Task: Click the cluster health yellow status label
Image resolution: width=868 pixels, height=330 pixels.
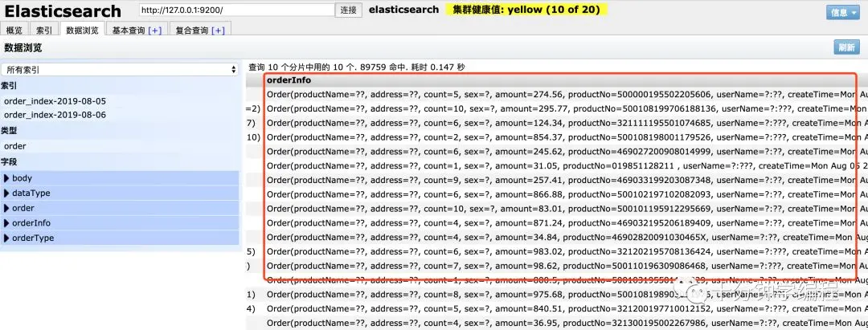Action: click(x=526, y=10)
